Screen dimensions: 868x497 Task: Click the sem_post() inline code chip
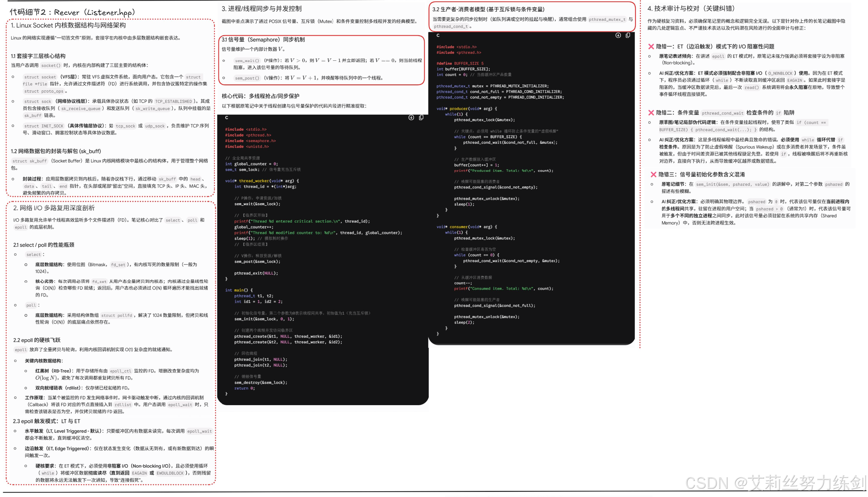(247, 78)
